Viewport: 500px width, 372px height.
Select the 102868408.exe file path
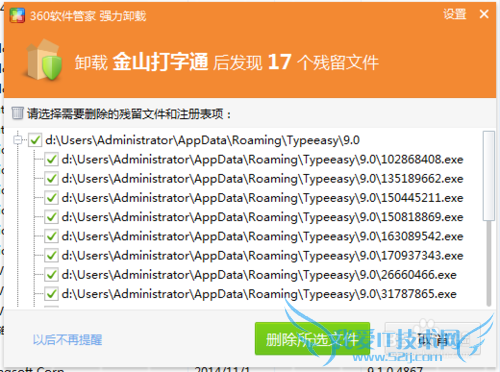262,160
